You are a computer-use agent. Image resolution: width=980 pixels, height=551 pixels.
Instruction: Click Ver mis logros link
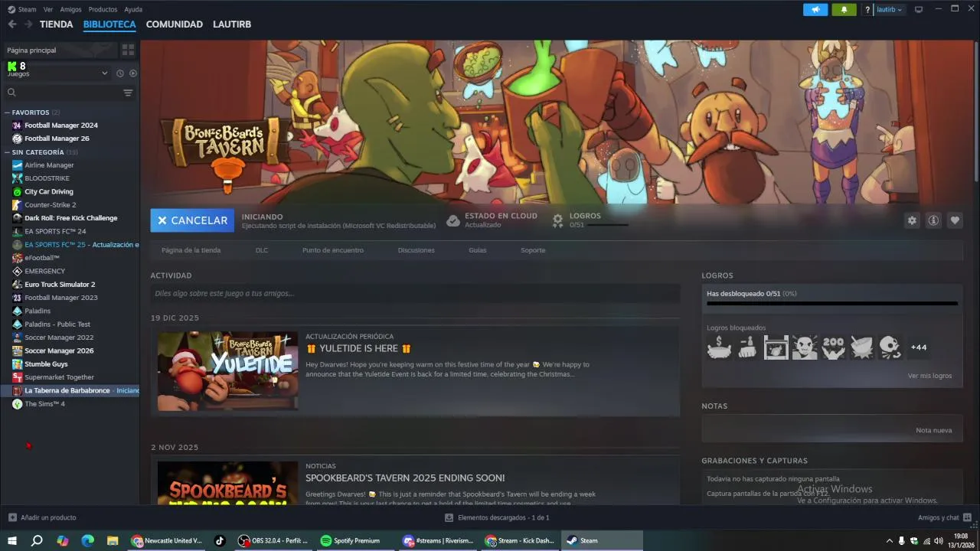point(929,376)
